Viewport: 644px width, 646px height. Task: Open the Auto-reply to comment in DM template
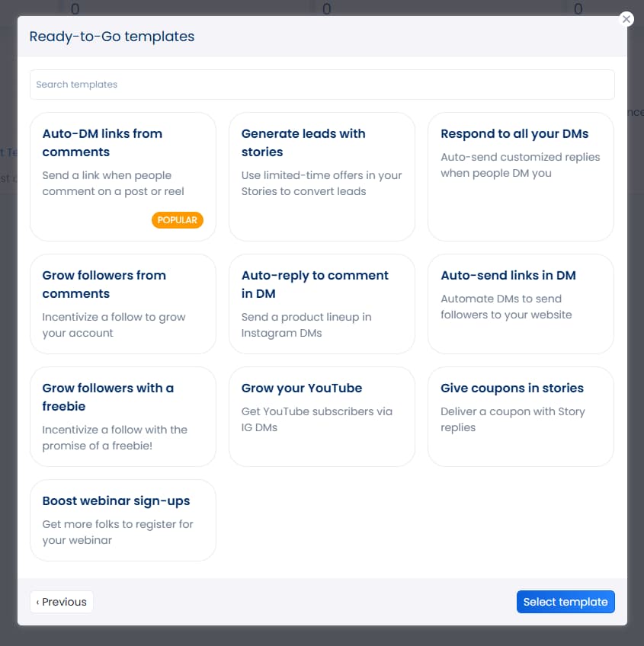tap(322, 303)
